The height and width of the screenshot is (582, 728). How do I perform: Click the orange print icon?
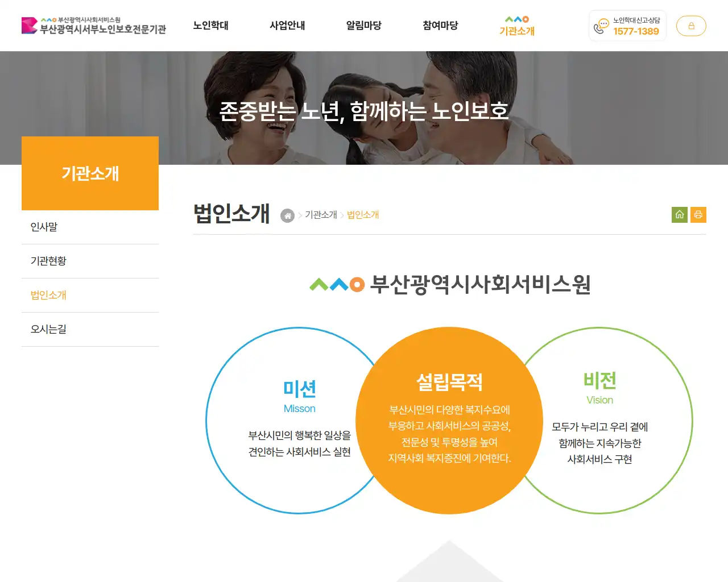(698, 214)
